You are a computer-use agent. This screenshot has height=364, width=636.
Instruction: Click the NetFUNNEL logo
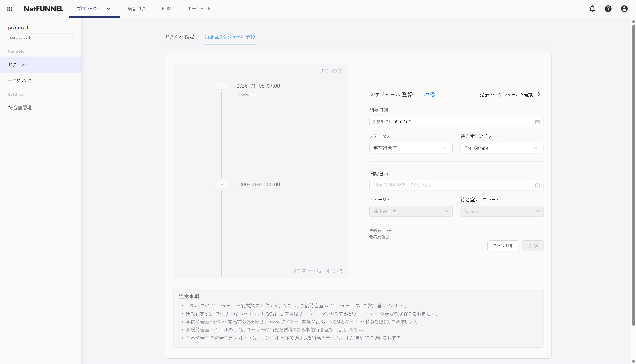[43, 8]
